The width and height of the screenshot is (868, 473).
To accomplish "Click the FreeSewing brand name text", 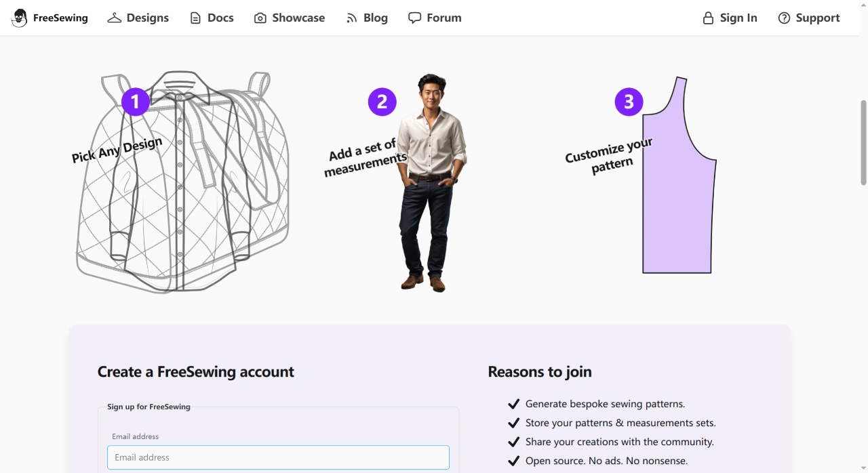I will (60, 18).
